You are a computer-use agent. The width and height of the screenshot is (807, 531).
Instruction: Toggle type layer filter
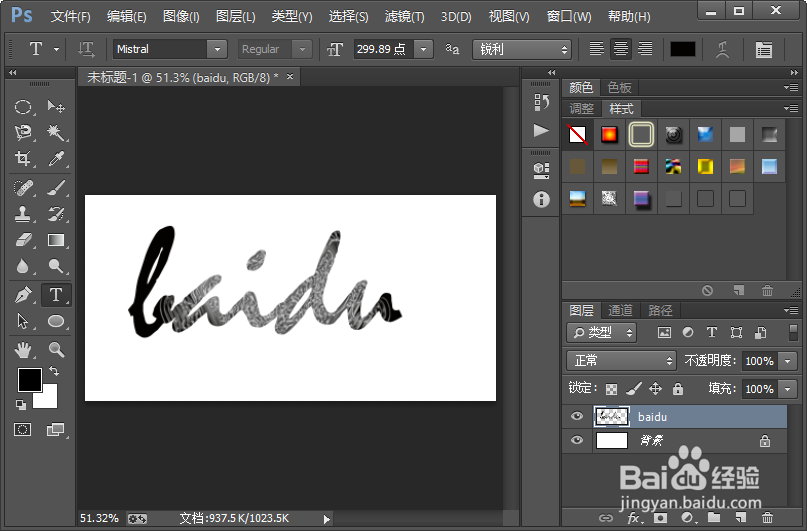coord(712,333)
